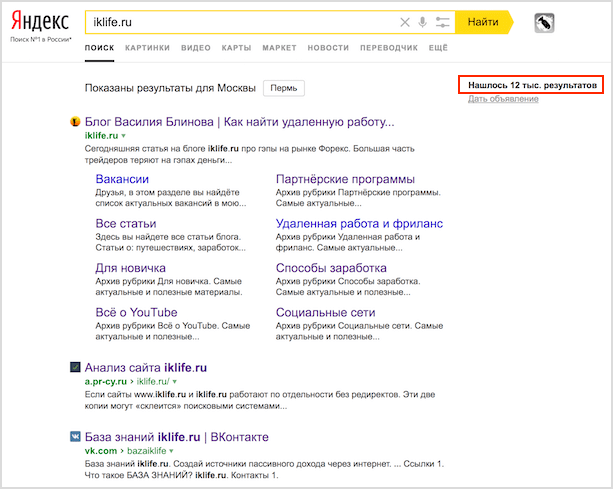The height and width of the screenshot is (489, 613).
Task: Expand the dropdown arrow after vk.com › bazaiklife
Action: (171, 451)
